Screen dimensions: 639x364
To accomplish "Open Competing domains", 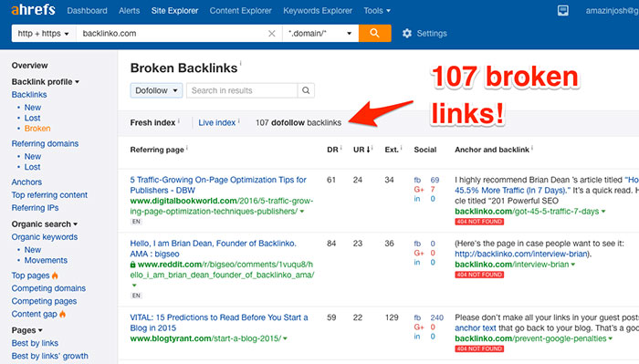I will [48, 288].
